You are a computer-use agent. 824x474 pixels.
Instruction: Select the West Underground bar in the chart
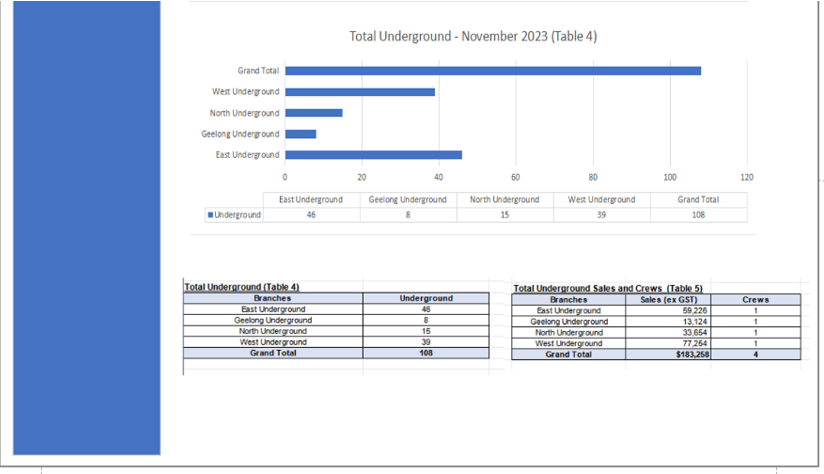pos(360,92)
